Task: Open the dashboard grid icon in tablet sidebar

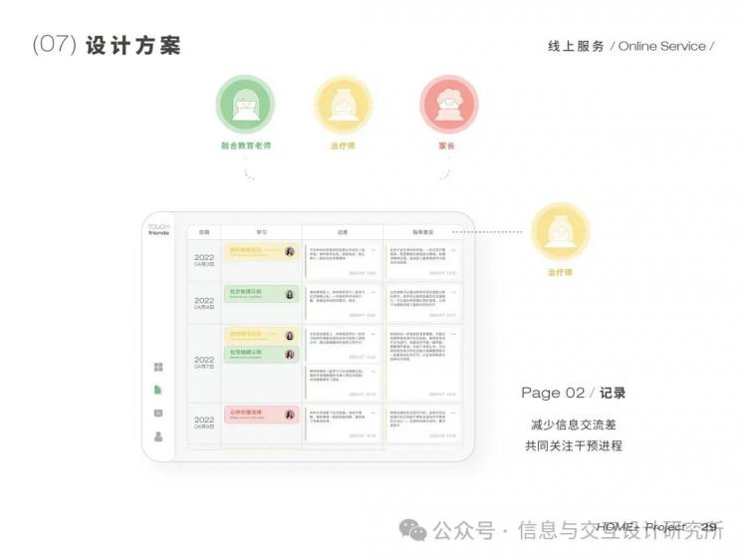Action: click(x=158, y=367)
